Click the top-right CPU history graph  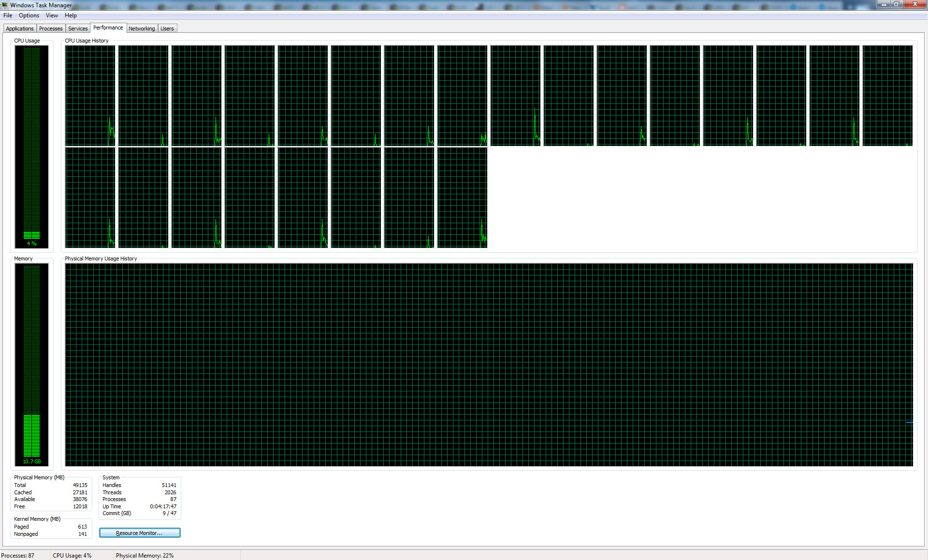(x=887, y=96)
